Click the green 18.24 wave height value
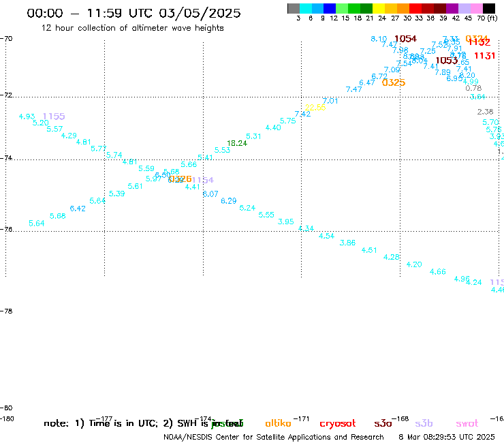The width and height of the screenshot is (504, 443). click(x=237, y=144)
